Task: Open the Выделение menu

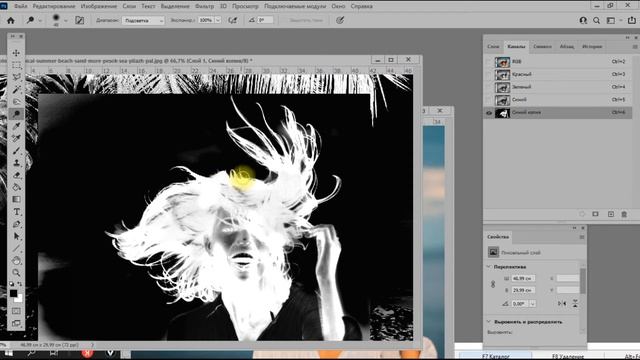Action: [x=175, y=6]
